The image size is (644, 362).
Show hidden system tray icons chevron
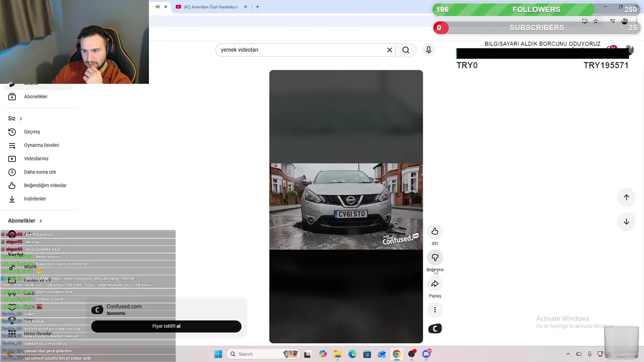pos(568,354)
